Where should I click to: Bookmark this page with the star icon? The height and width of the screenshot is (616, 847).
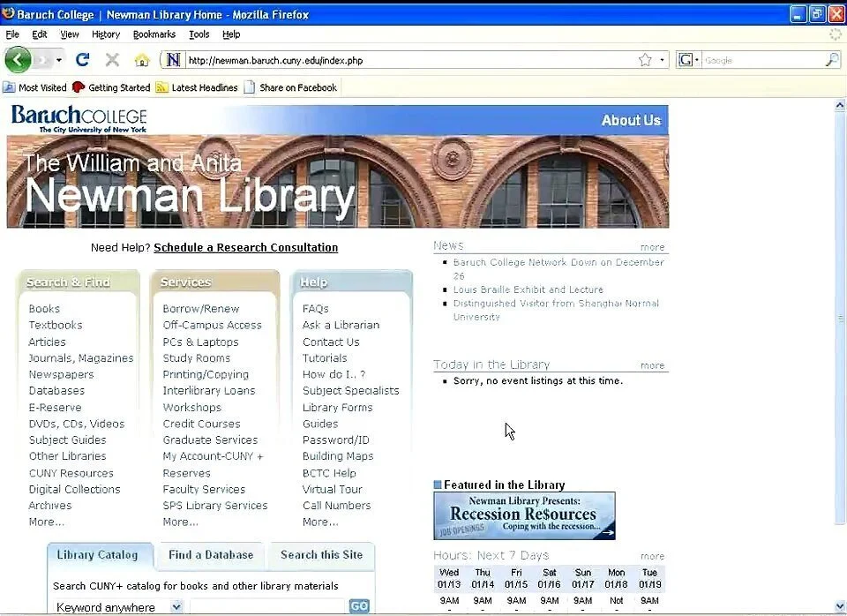[x=643, y=60]
